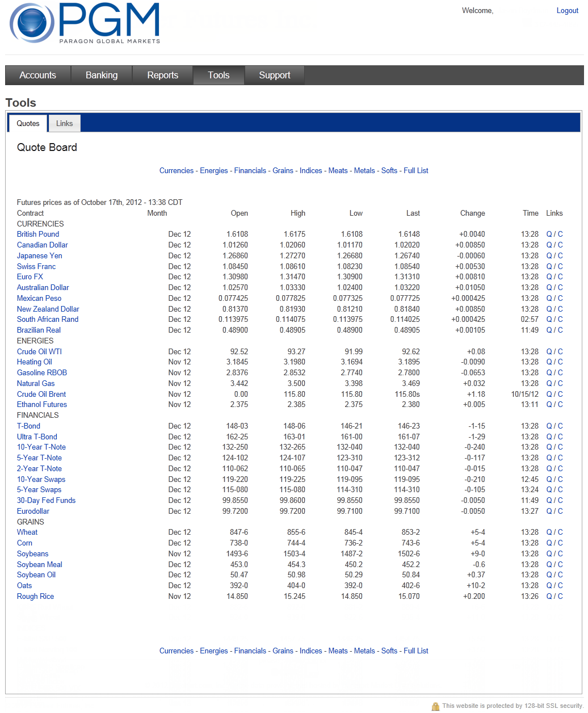This screenshot has height=713, width=588.
Task: Open the 30-Day Fed Funds contract
Action: pos(46,501)
